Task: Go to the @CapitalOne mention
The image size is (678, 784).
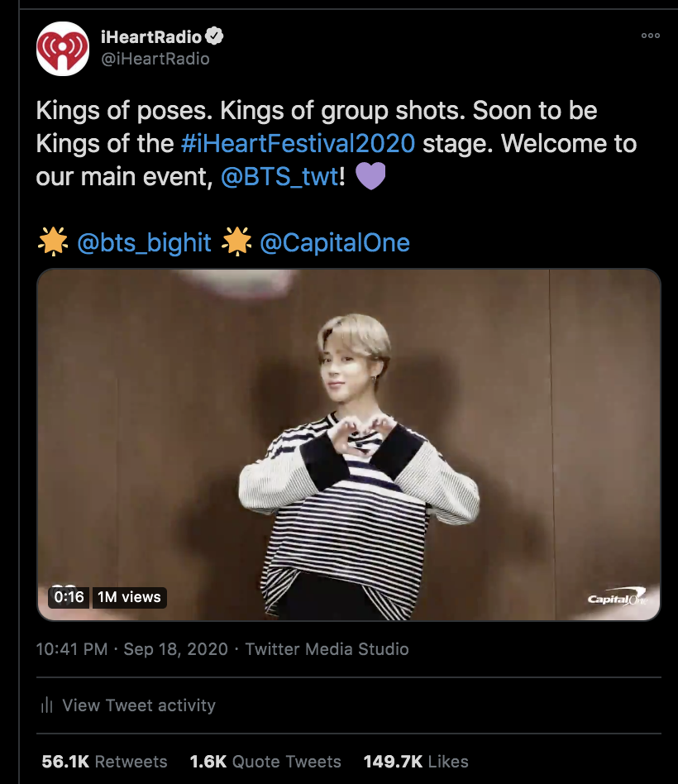Action: [335, 242]
